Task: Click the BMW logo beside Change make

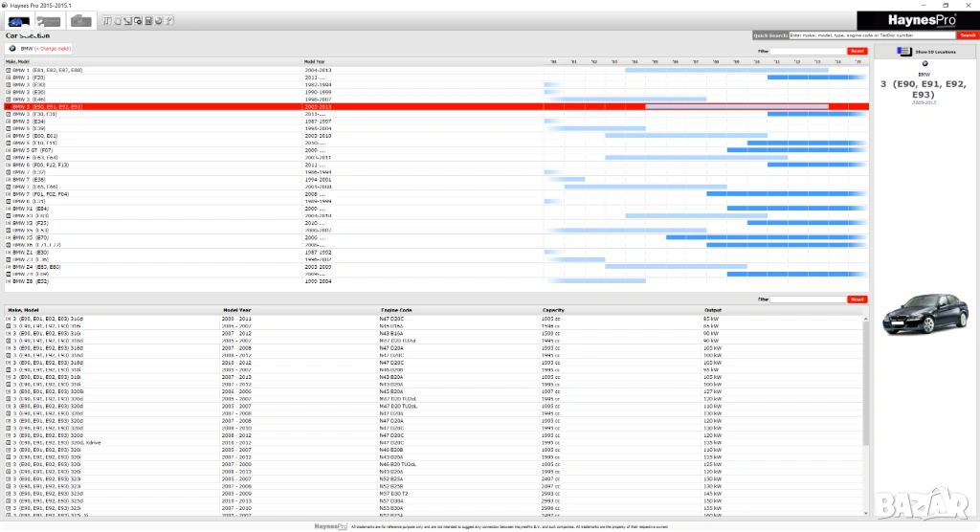Action: [12, 49]
